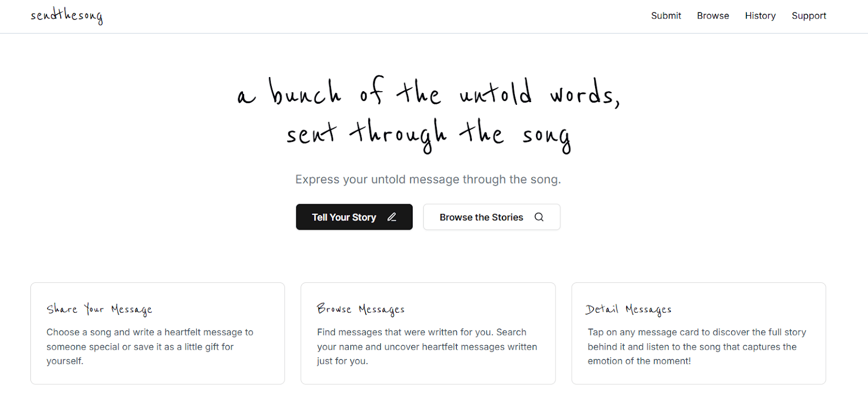Click the Detail Messages heading
Screen dimensions: 868x405
click(x=628, y=308)
